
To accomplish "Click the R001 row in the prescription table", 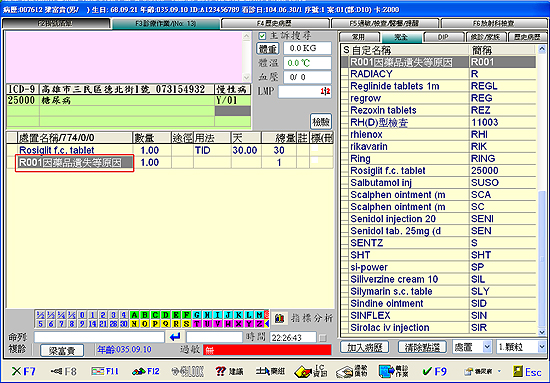I will (x=170, y=163).
